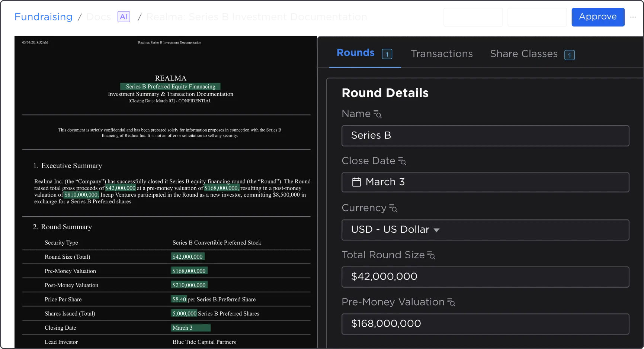Switch to the Transactions tab
Image resolution: width=644 pixels, height=349 pixels.
click(x=442, y=54)
